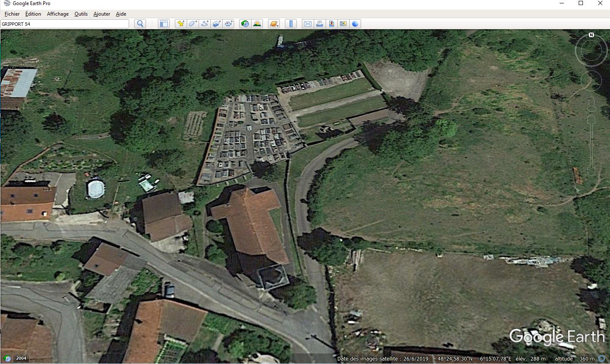The height and width of the screenshot is (364, 610).
Task: Open the Fichier menu
Action: coord(12,14)
